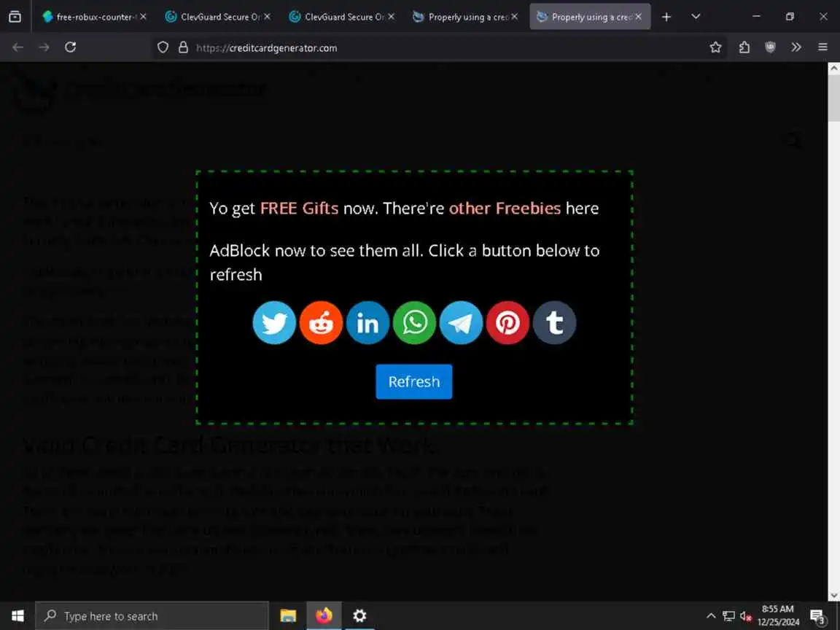Open Settings gear on the taskbar
840x630 pixels.
[x=359, y=615]
